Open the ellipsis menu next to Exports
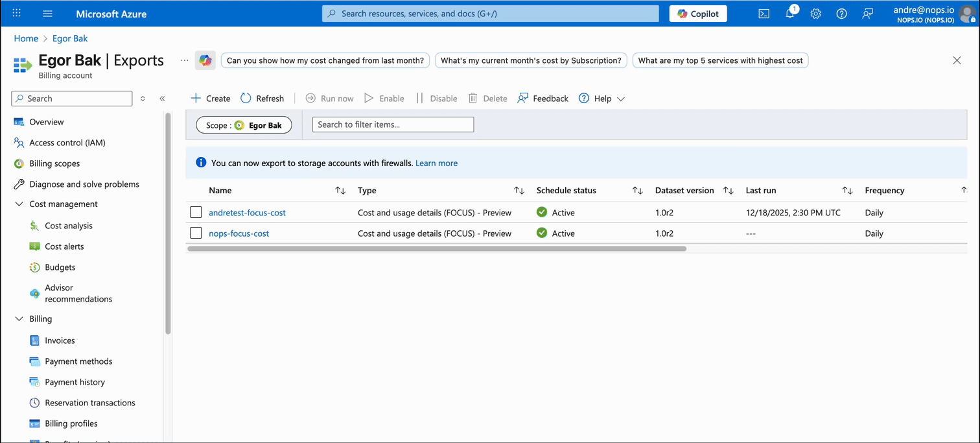Image resolution: width=980 pixels, height=443 pixels. [184, 60]
